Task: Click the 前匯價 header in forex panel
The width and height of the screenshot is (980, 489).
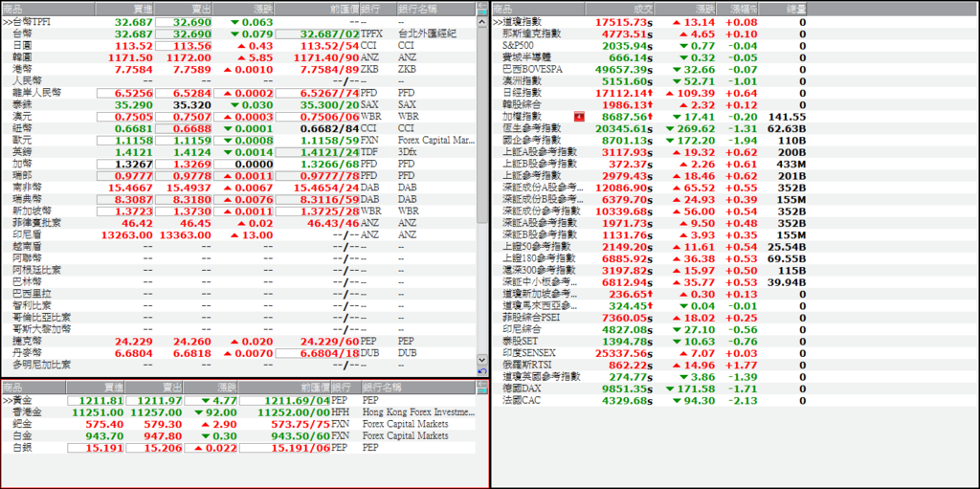Action: tap(318, 9)
